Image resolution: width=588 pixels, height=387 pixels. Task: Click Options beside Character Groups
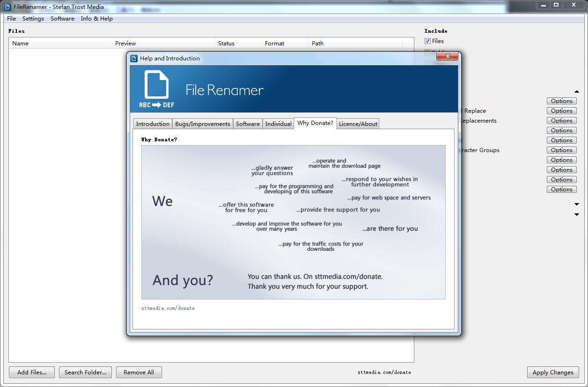pos(561,150)
